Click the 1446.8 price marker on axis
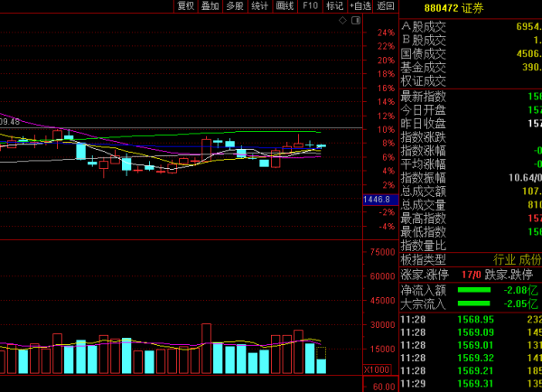This screenshot has width=542, height=392. (376, 199)
